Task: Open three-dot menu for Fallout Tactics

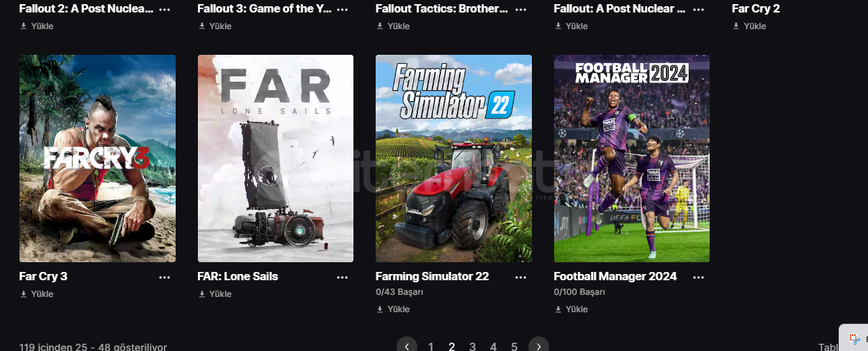Action: pos(521,10)
